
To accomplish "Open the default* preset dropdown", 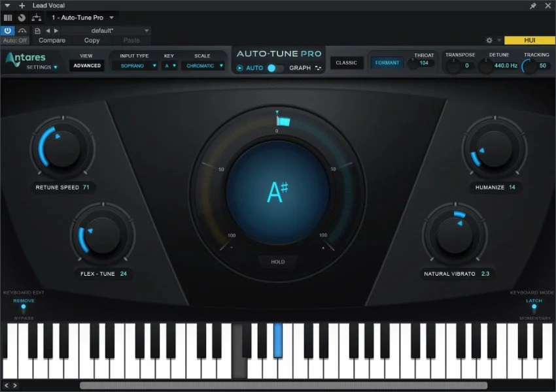I will tap(103, 31).
